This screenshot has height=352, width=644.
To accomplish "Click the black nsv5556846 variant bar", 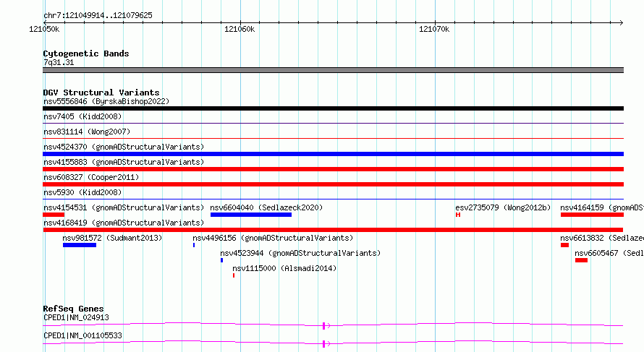I will click(x=333, y=108).
